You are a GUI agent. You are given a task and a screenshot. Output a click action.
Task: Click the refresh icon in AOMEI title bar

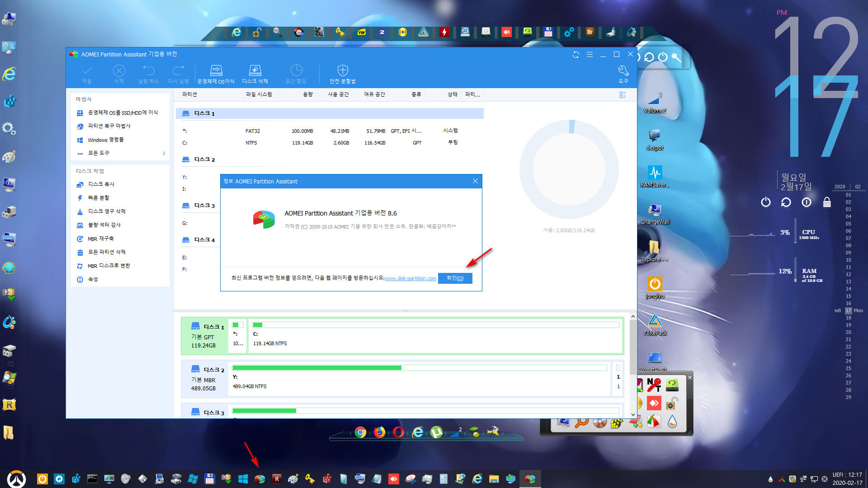click(x=576, y=54)
